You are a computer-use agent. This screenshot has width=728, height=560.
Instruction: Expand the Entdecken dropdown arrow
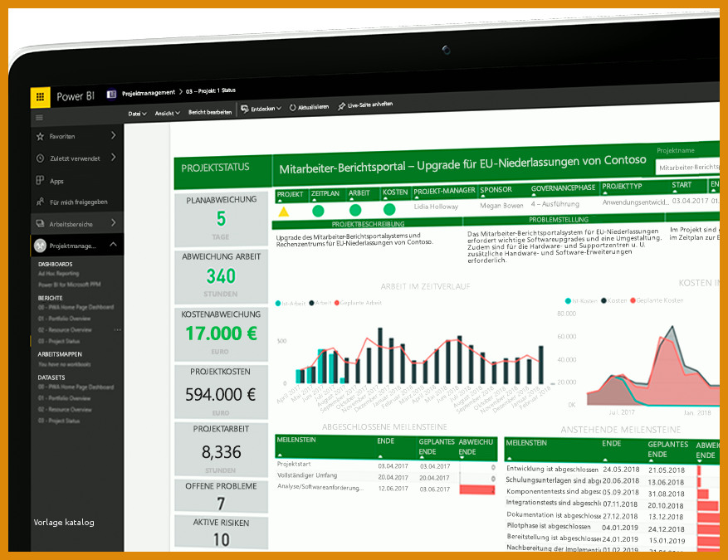pos(279,108)
